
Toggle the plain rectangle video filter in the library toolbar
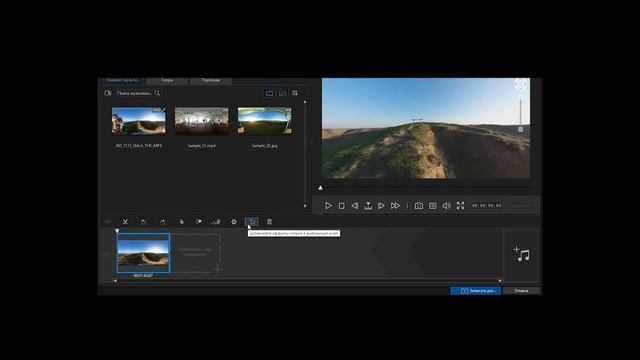pos(269,93)
